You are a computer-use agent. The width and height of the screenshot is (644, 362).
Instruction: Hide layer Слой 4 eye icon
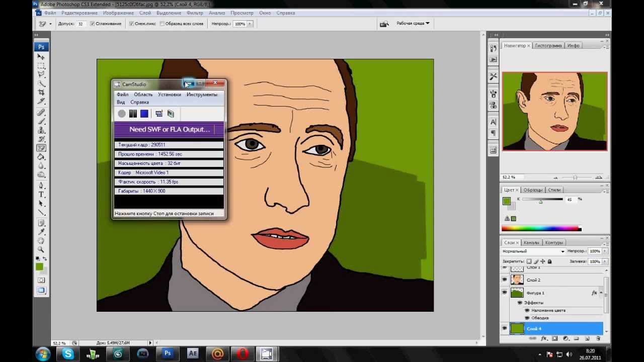pos(505,328)
